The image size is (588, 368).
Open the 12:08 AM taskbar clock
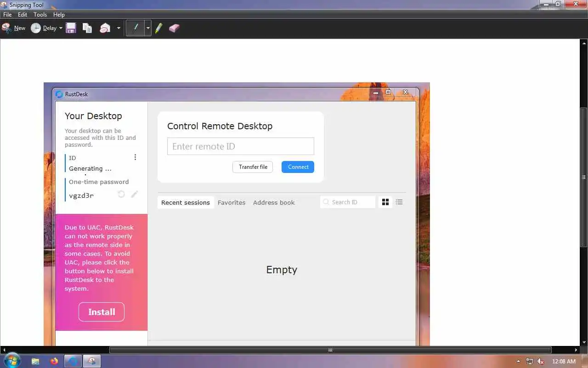pos(564,362)
